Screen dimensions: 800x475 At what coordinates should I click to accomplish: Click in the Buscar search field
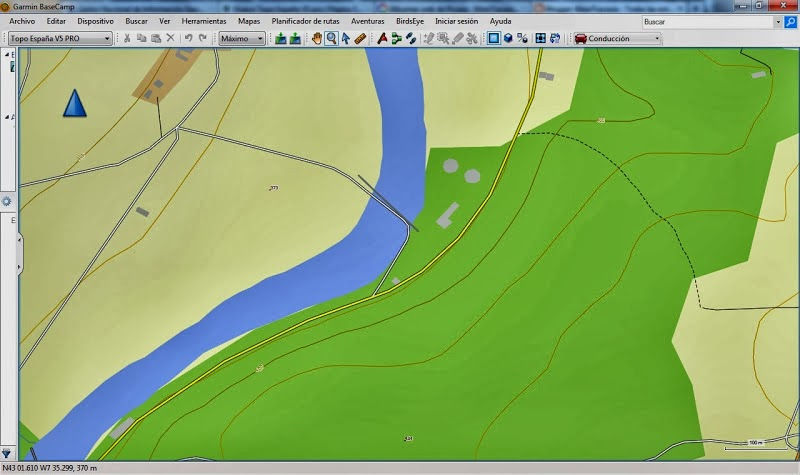pyautogui.click(x=708, y=22)
